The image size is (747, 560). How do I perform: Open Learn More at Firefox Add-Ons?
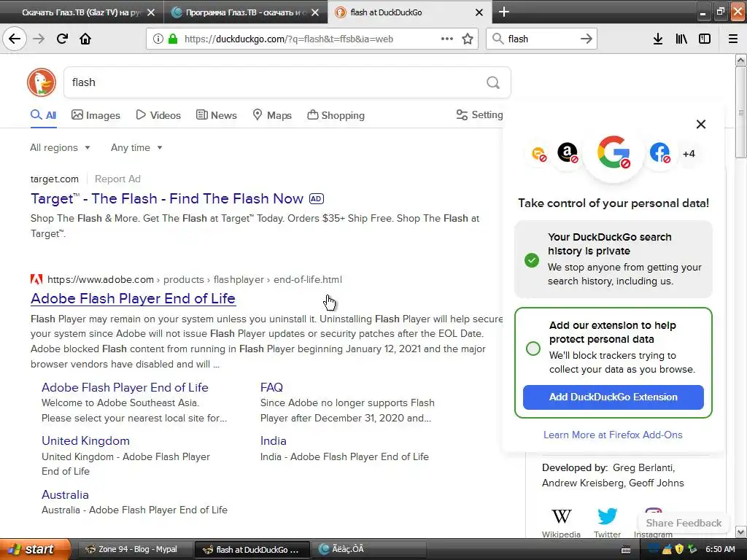pyautogui.click(x=613, y=435)
